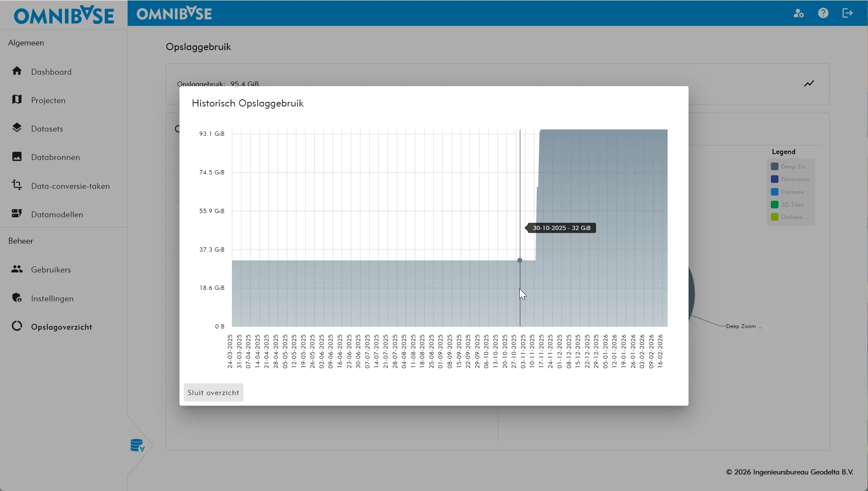
Task: Go to Gebruikers menu item
Action: click(51, 269)
